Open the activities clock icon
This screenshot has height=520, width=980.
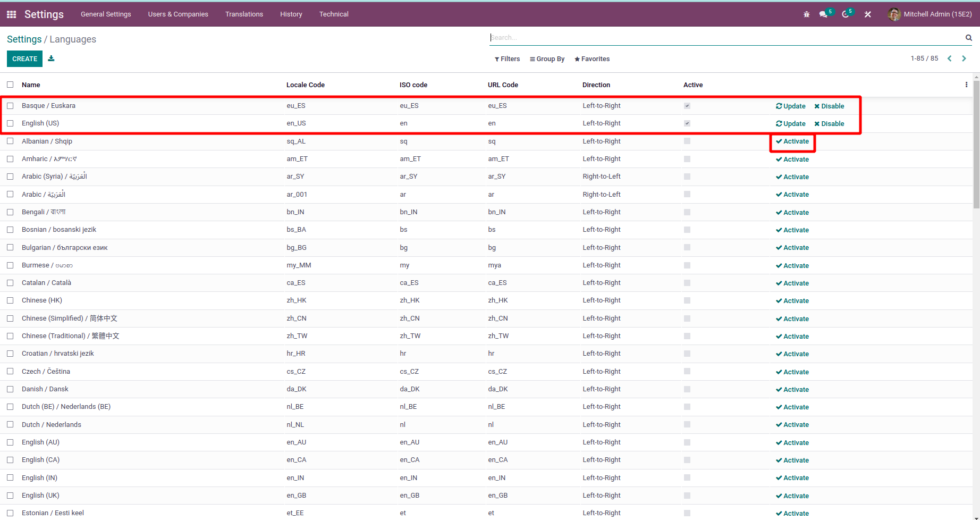click(x=846, y=14)
